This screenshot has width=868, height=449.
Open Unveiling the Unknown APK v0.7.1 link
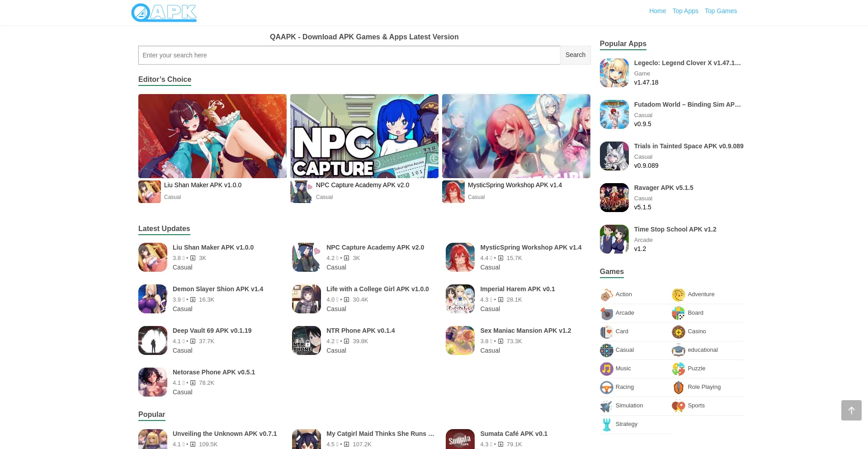coord(225,434)
